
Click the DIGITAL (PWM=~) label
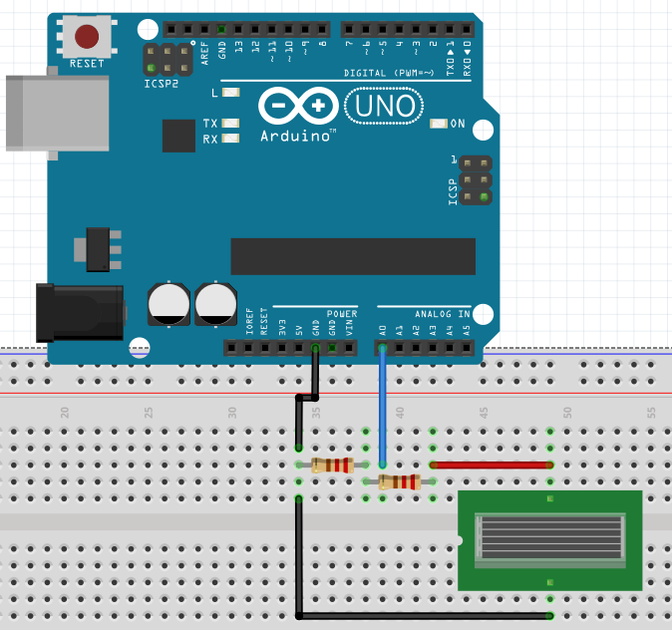pos(389,73)
